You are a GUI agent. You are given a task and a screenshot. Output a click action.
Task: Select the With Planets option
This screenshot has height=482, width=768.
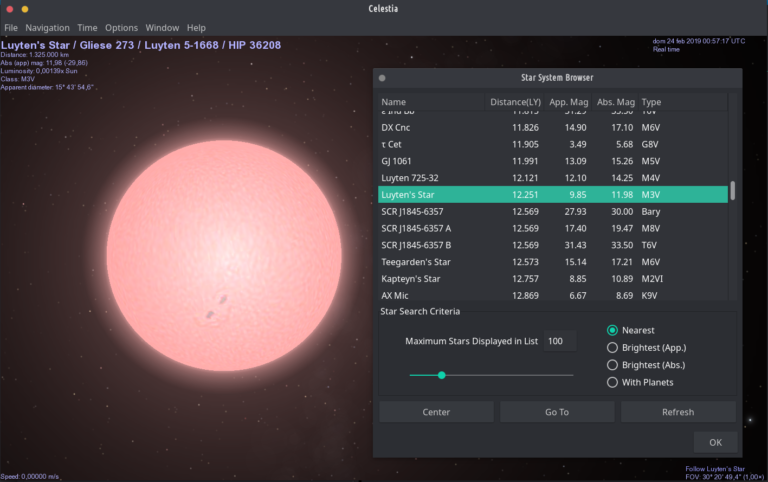613,382
